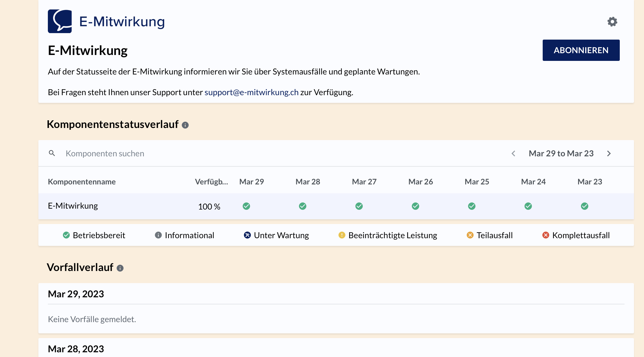Click the Mar 29, 2023 incident date heading
The image size is (644, 357).
point(76,294)
